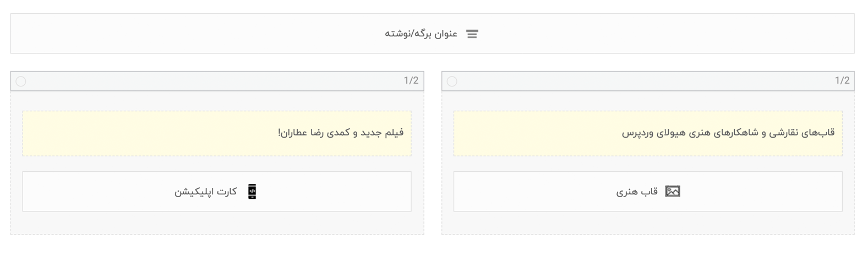The image size is (868, 261).
Task: Click the right column header bar middle
Action: (x=648, y=81)
